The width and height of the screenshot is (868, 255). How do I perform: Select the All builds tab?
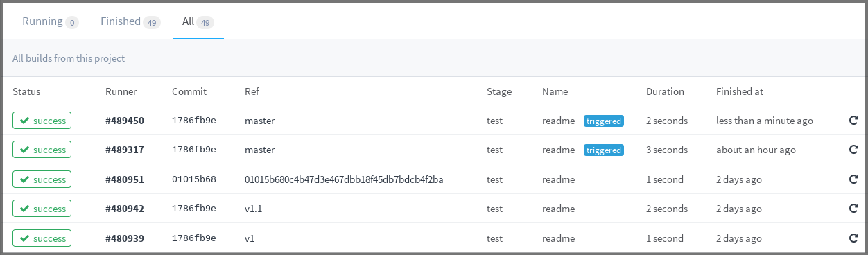[x=198, y=21]
